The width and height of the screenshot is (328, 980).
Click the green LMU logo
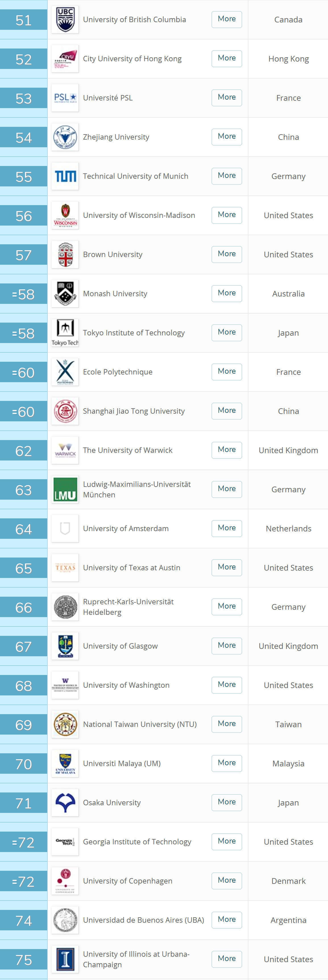tap(65, 489)
